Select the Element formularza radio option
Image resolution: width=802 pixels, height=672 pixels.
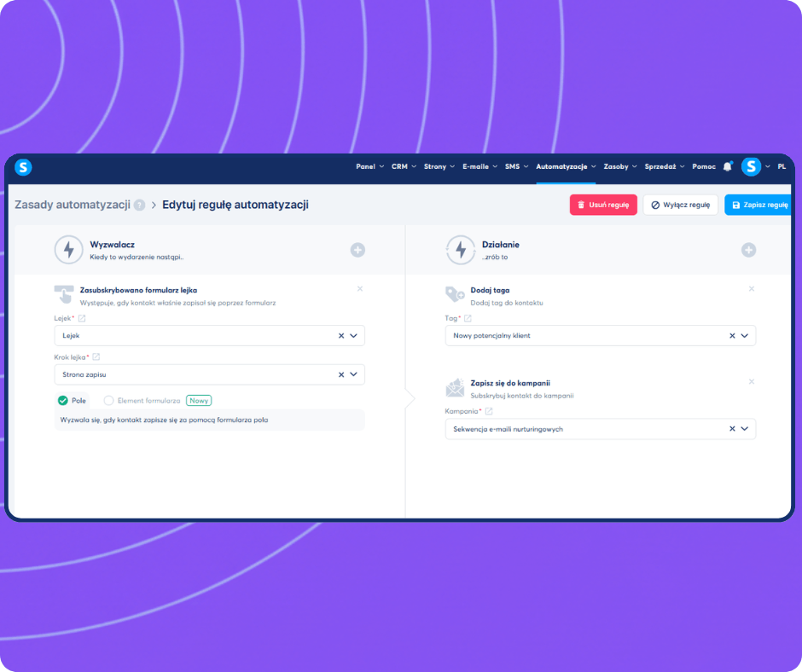coord(108,401)
